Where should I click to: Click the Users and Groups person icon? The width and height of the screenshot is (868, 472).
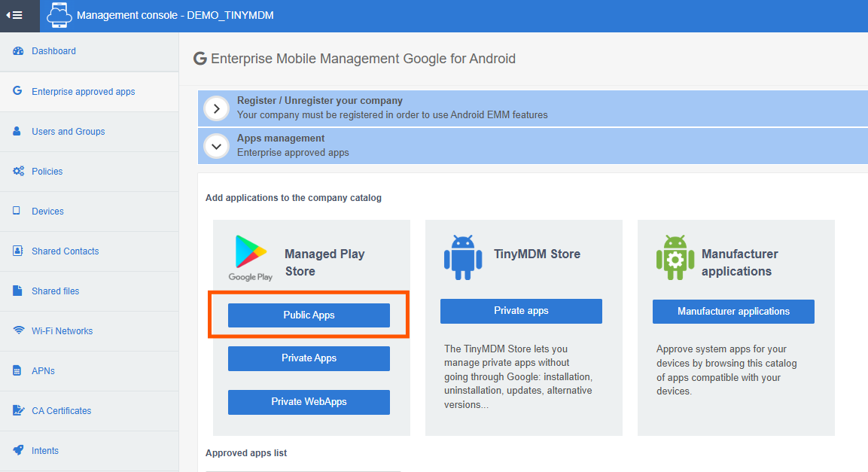tap(17, 131)
